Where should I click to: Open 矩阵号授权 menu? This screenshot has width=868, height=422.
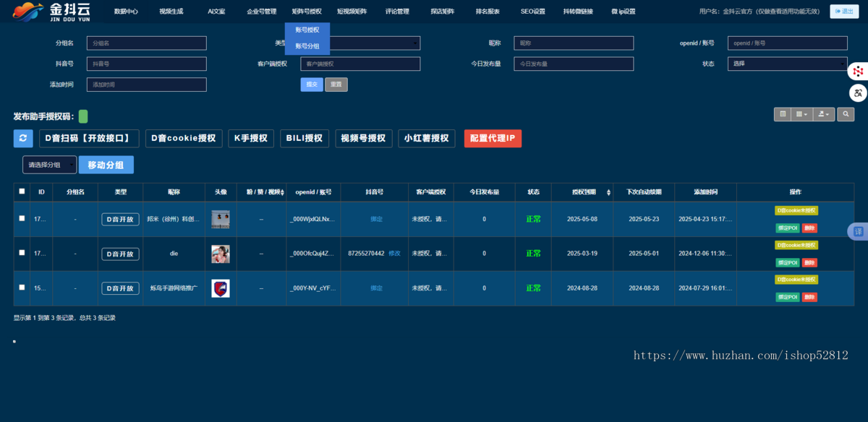(307, 12)
